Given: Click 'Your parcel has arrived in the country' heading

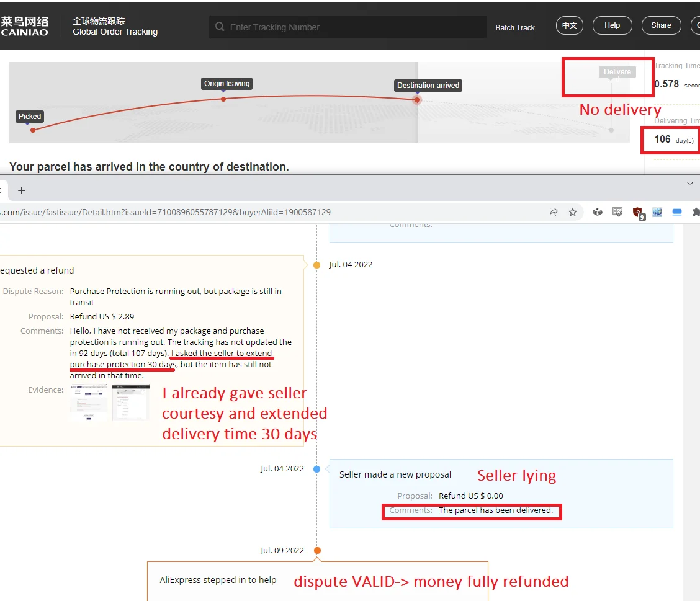Looking at the screenshot, I should 149,167.
